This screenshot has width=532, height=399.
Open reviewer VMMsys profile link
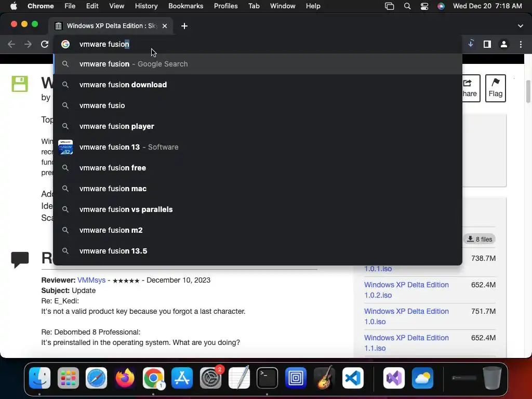pyautogui.click(x=91, y=280)
